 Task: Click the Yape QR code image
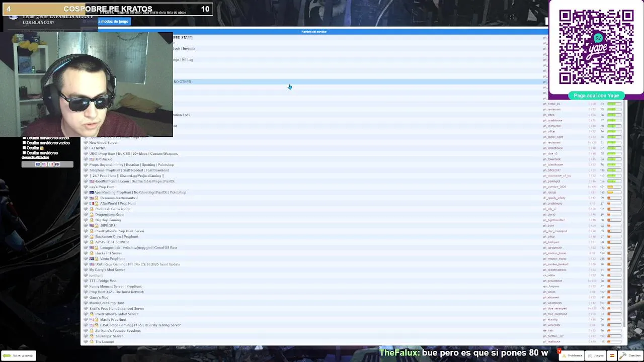pyautogui.click(x=596, y=46)
